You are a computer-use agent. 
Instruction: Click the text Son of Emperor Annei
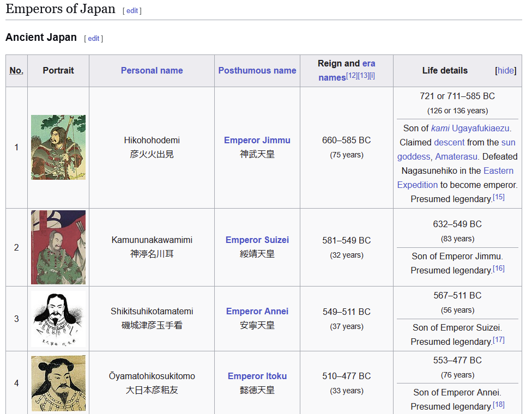tap(457, 392)
